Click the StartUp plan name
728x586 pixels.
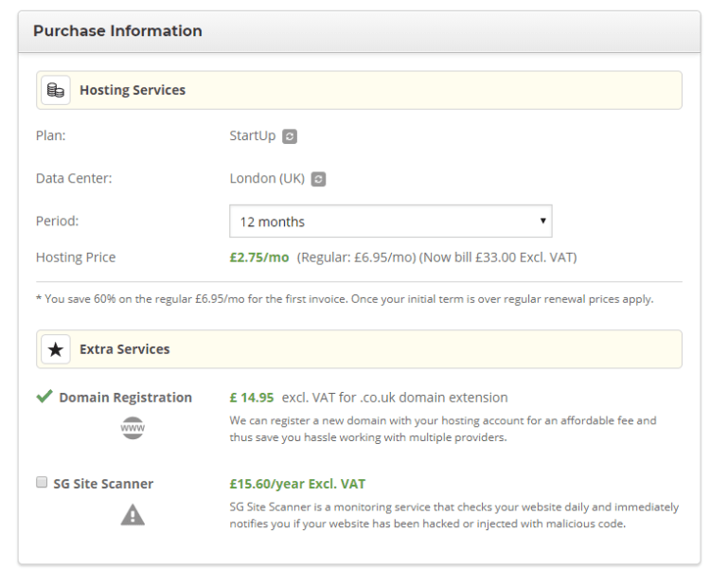(x=253, y=136)
